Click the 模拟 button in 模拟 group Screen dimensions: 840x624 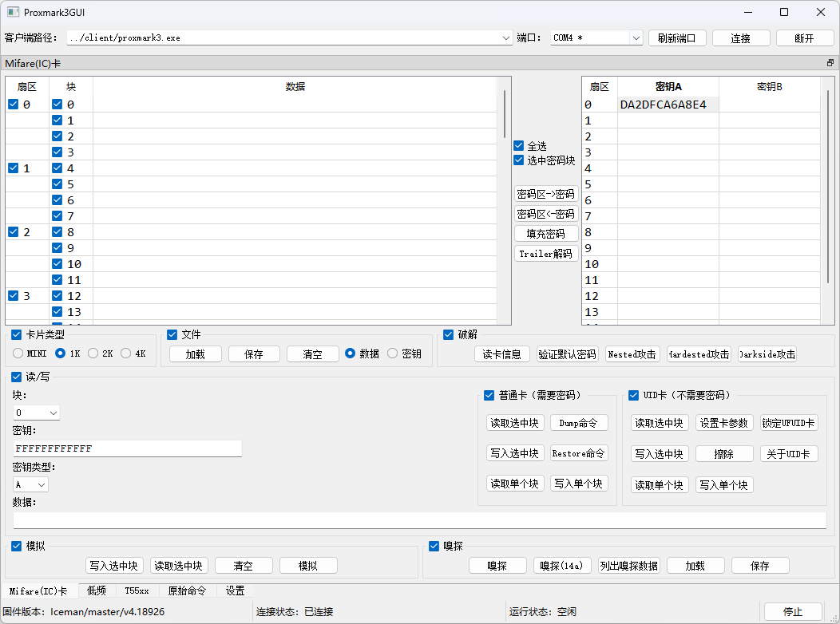click(308, 566)
